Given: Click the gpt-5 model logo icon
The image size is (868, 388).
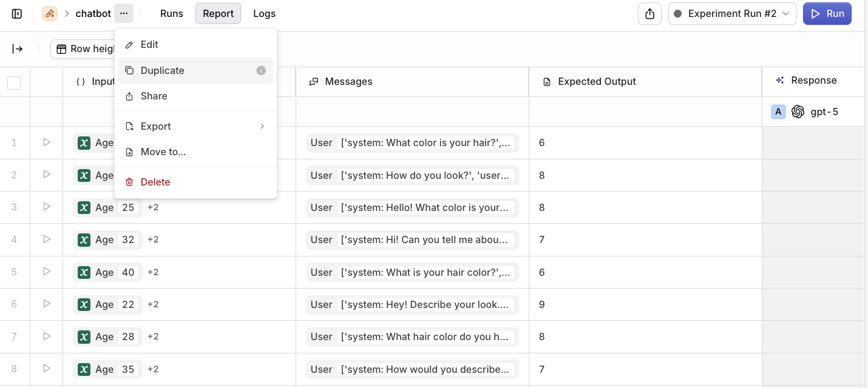Looking at the screenshot, I should pos(798,112).
